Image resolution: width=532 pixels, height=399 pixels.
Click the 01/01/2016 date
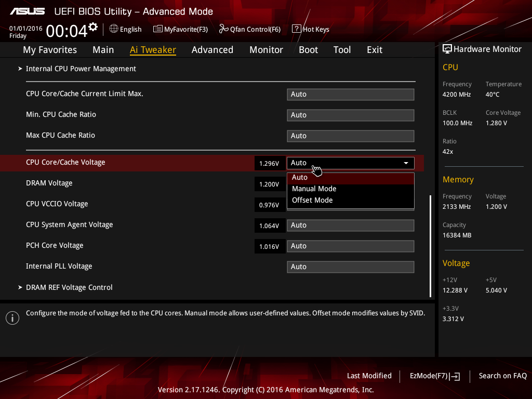coord(26,29)
